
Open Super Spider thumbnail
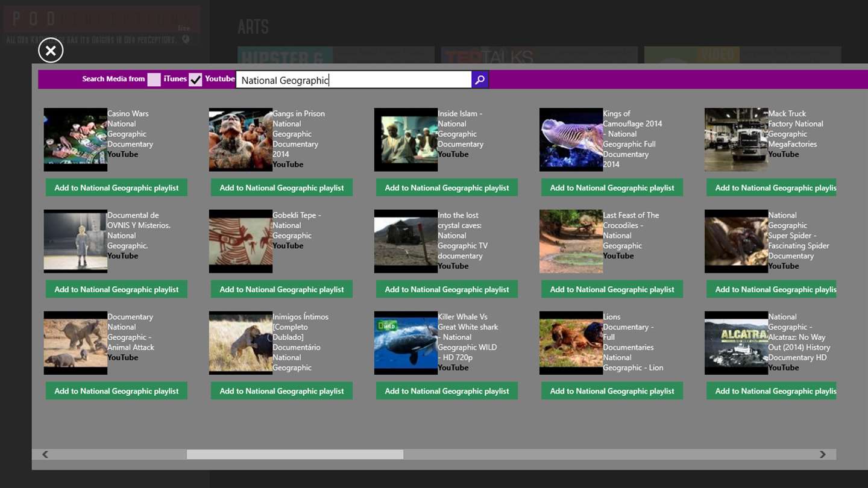click(x=736, y=242)
